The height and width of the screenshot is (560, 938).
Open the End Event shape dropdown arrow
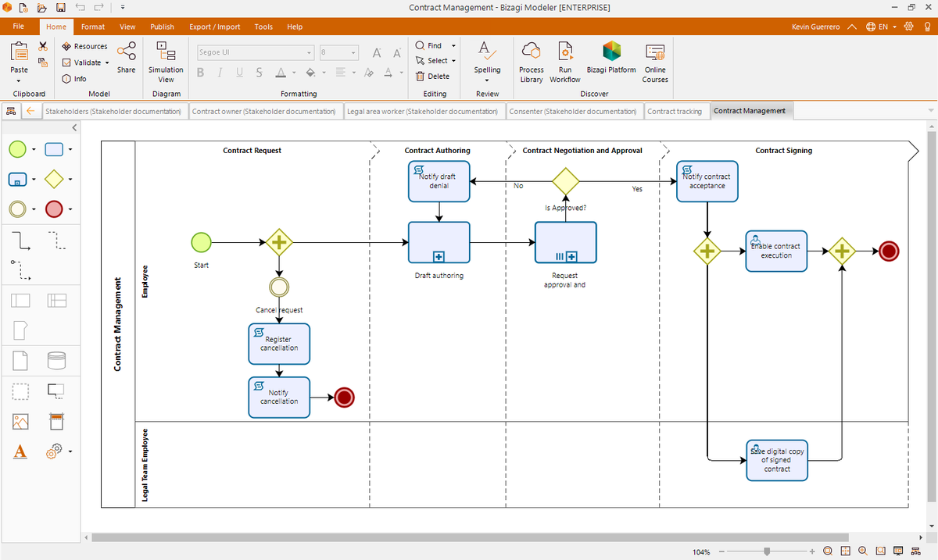tap(70, 209)
